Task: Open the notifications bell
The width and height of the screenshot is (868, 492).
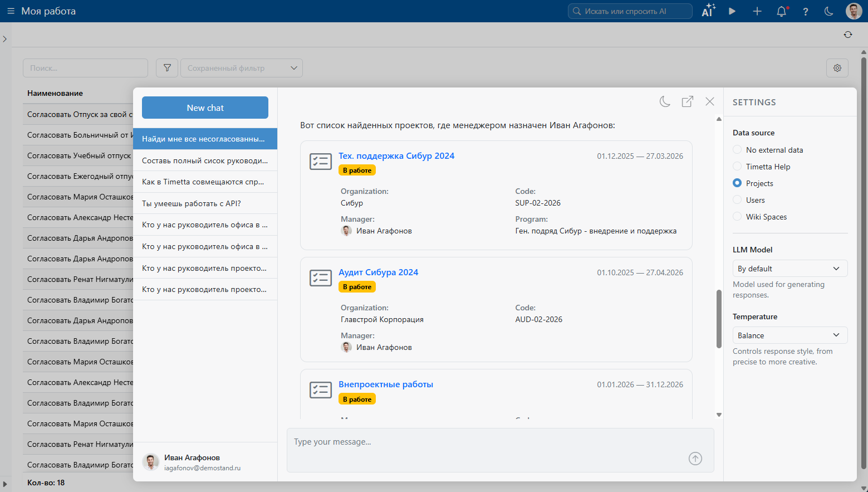Action: (x=781, y=11)
